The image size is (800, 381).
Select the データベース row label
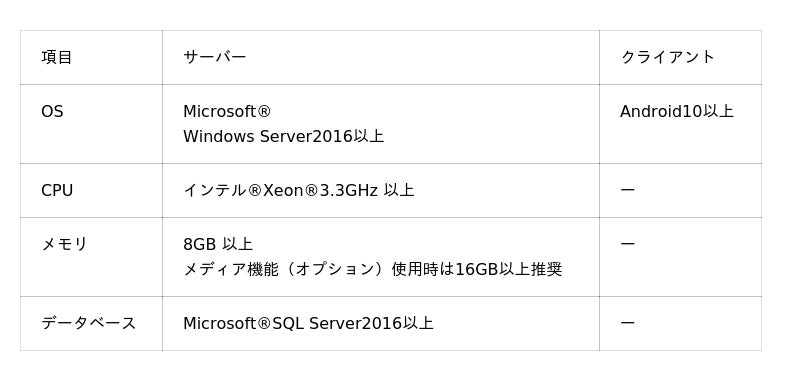(x=89, y=323)
